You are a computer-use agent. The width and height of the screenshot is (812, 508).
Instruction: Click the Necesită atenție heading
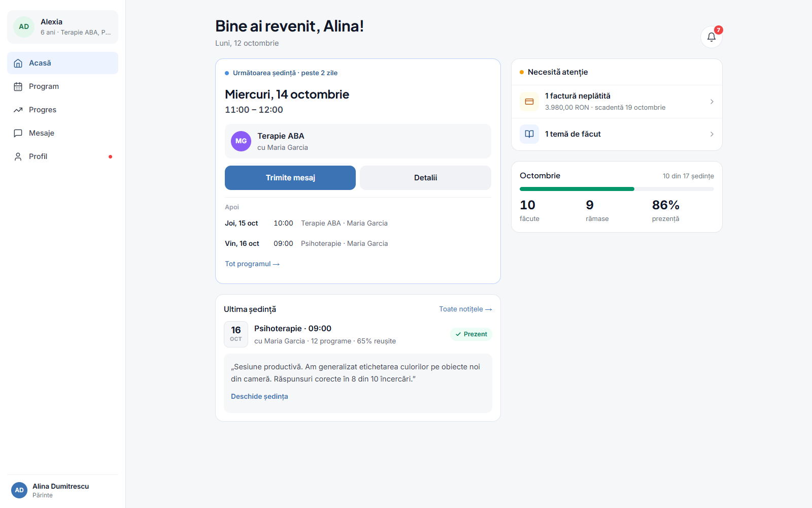[558, 72]
